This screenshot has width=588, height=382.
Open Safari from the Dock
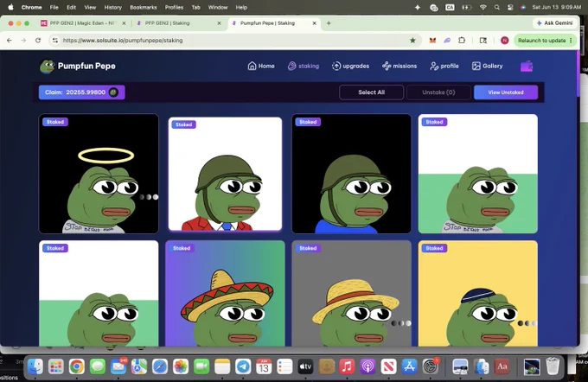pyautogui.click(x=160, y=366)
